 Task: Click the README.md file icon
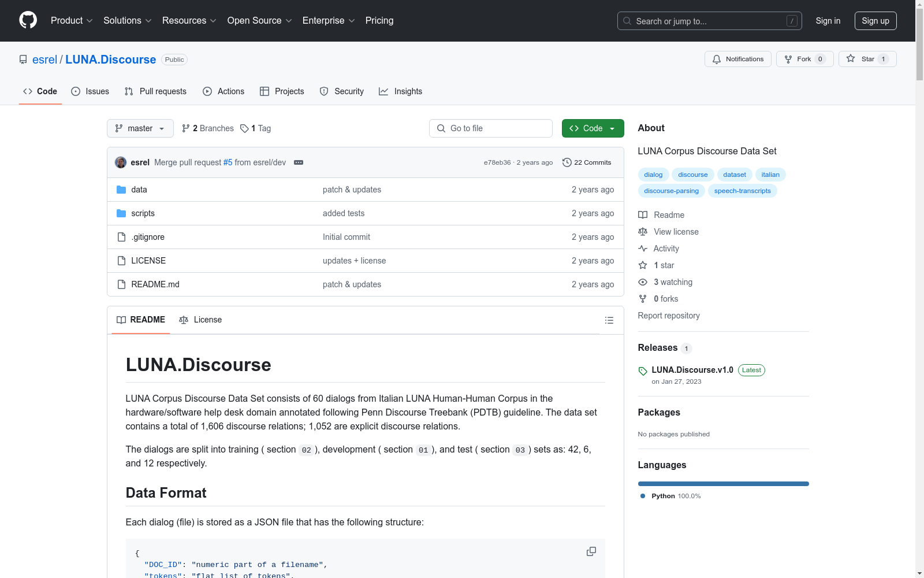click(121, 284)
